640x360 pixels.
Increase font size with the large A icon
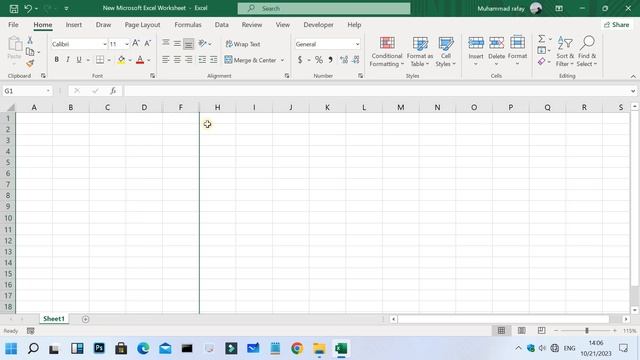pyautogui.click(x=136, y=43)
